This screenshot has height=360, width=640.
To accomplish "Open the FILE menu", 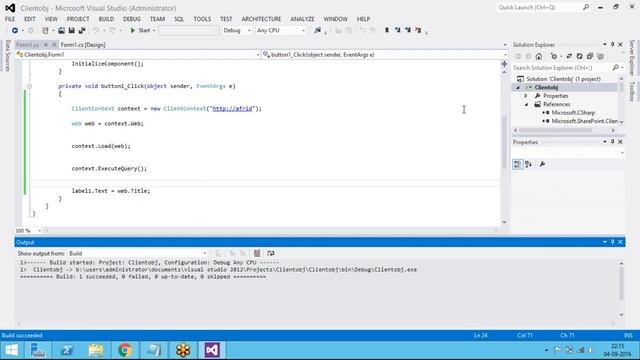I will pos(10,19).
